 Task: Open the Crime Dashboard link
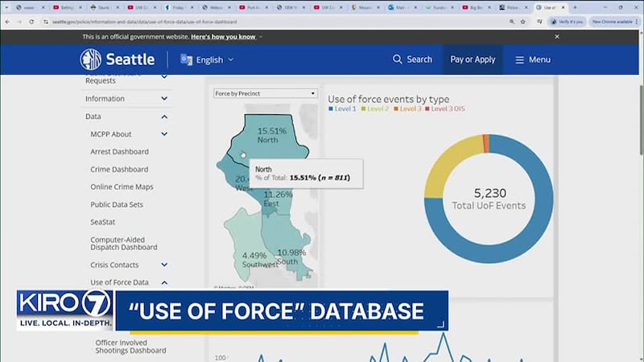click(x=119, y=169)
